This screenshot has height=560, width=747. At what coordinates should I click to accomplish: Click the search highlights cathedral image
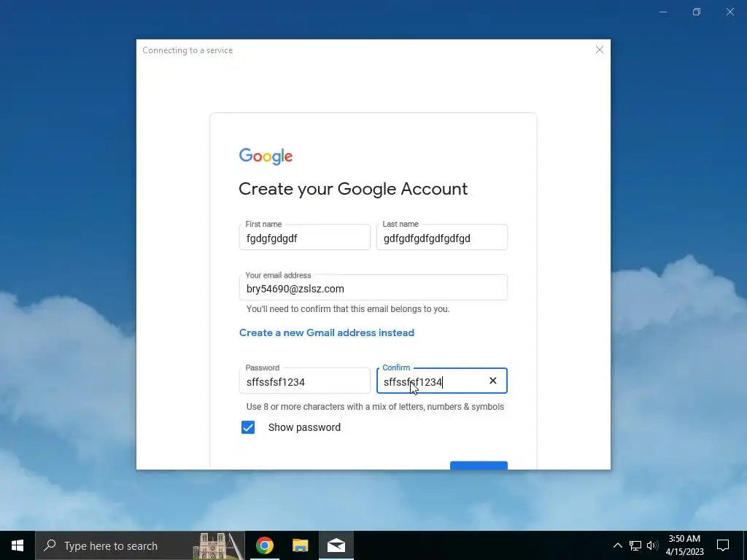tap(217, 545)
